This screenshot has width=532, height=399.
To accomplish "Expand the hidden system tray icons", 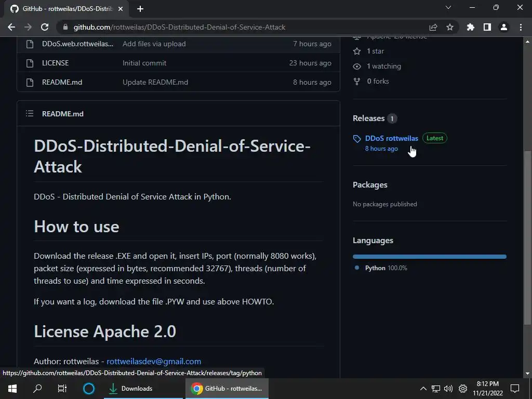I will pyautogui.click(x=423, y=389).
